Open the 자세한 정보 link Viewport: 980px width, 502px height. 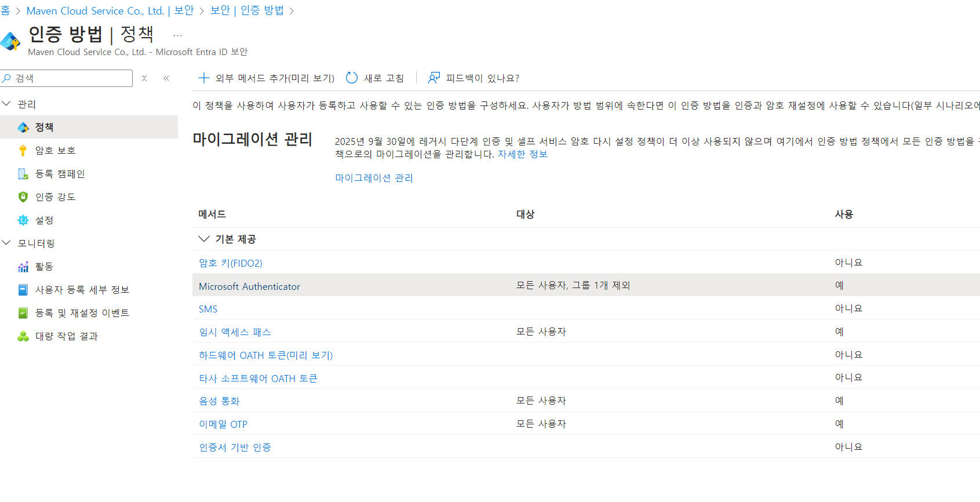[x=523, y=154]
